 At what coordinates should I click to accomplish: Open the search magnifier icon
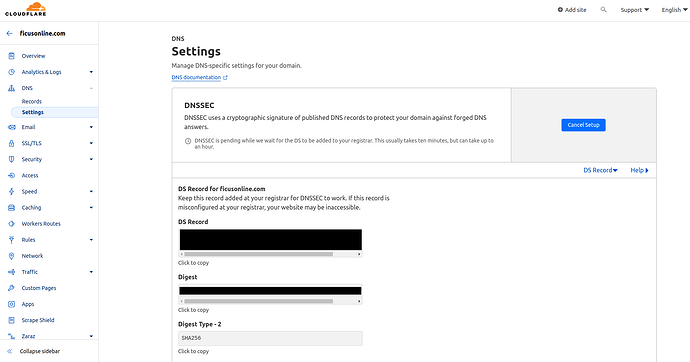pyautogui.click(x=603, y=9)
